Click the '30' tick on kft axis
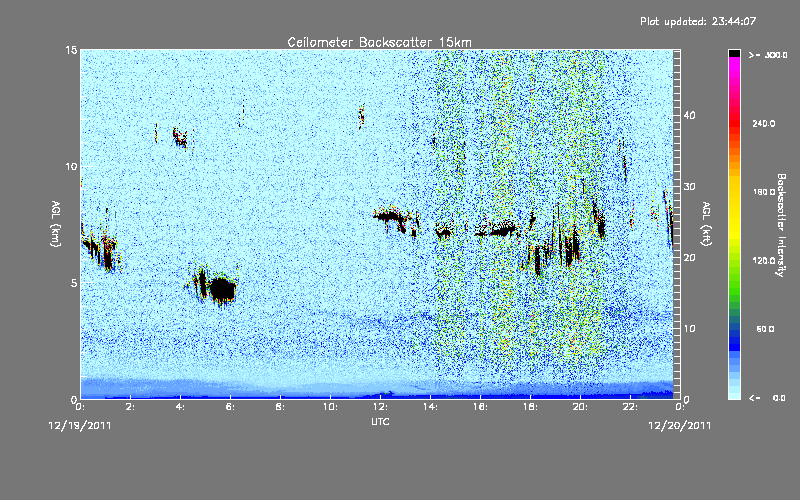The height and width of the screenshot is (500, 800). click(x=689, y=186)
